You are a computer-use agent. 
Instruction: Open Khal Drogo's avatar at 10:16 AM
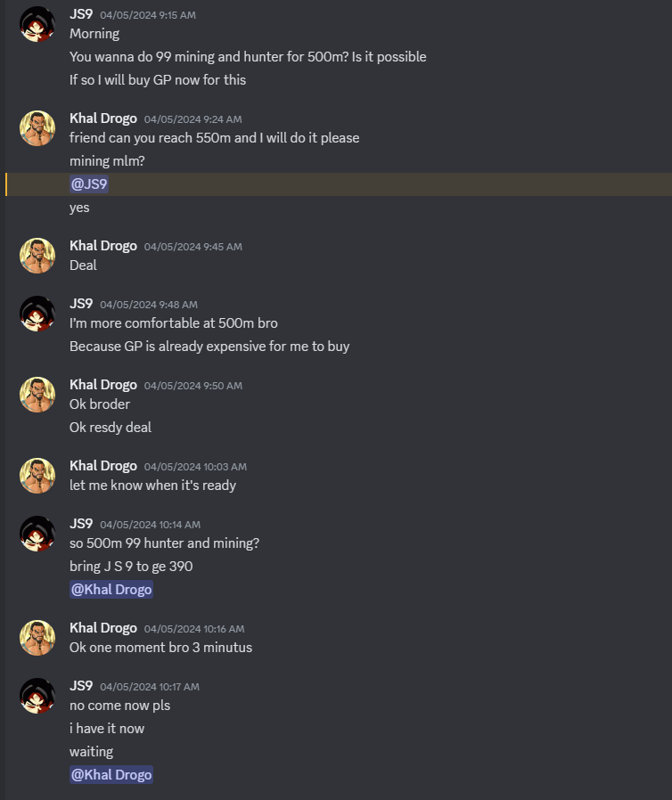[37, 638]
